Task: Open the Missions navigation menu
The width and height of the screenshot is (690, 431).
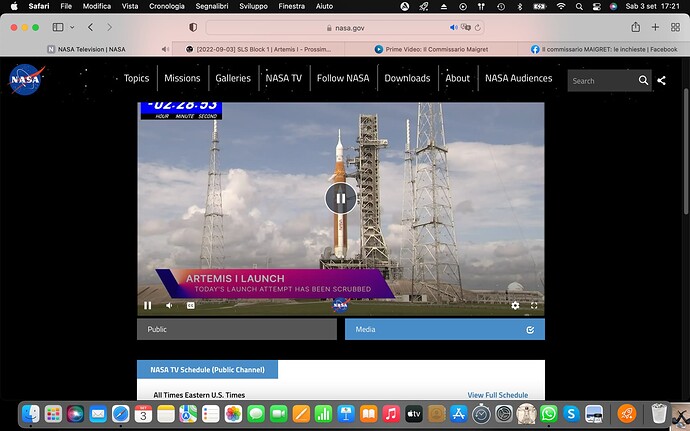Action: click(182, 78)
